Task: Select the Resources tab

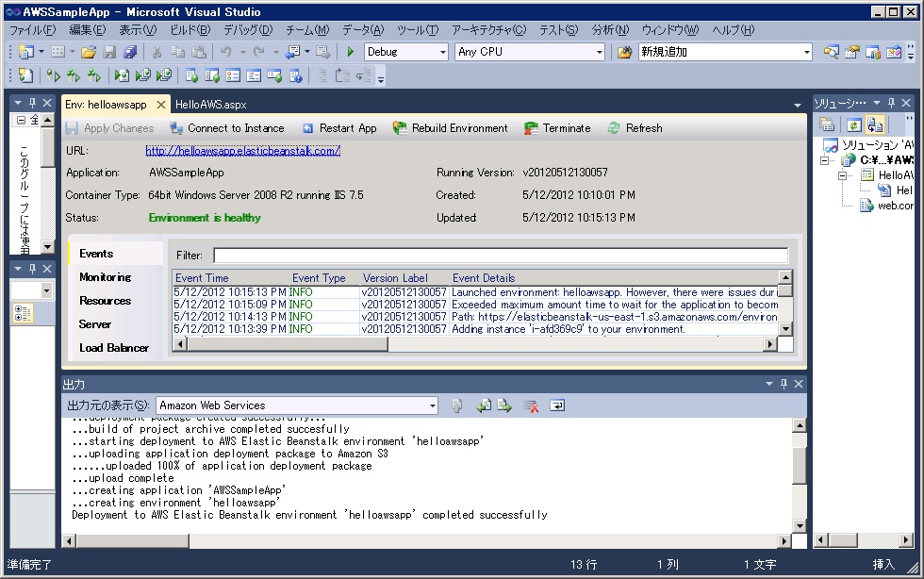Action: pyautogui.click(x=106, y=301)
